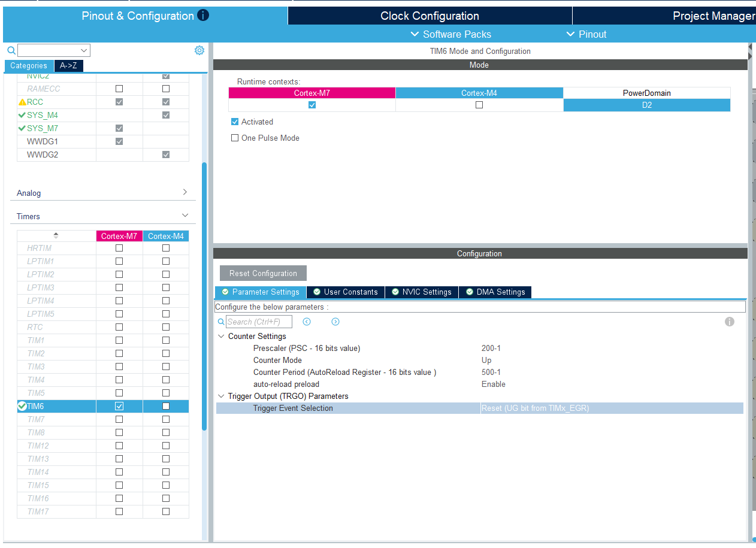Expand the Analog category

click(x=185, y=192)
